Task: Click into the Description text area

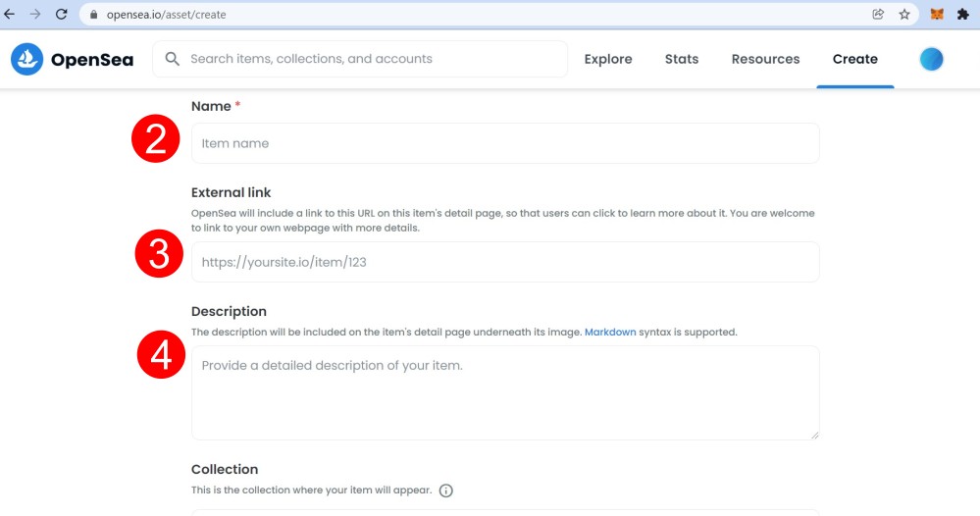Action: (x=505, y=393)
